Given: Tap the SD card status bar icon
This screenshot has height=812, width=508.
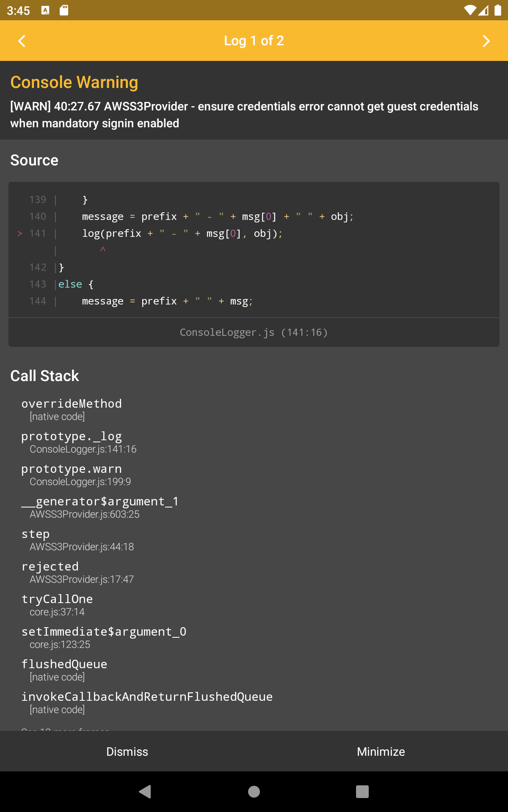Looking at the screenshot, I should (64, 10).
